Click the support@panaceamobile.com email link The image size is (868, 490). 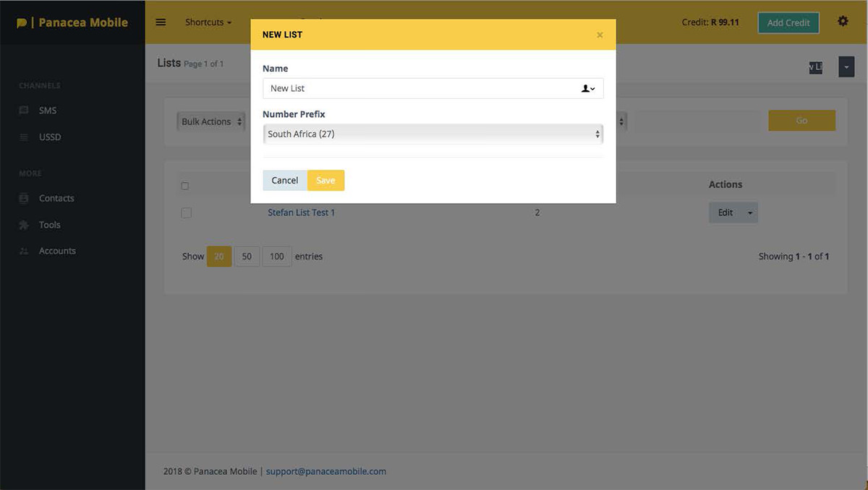click(x=325, y=471)
